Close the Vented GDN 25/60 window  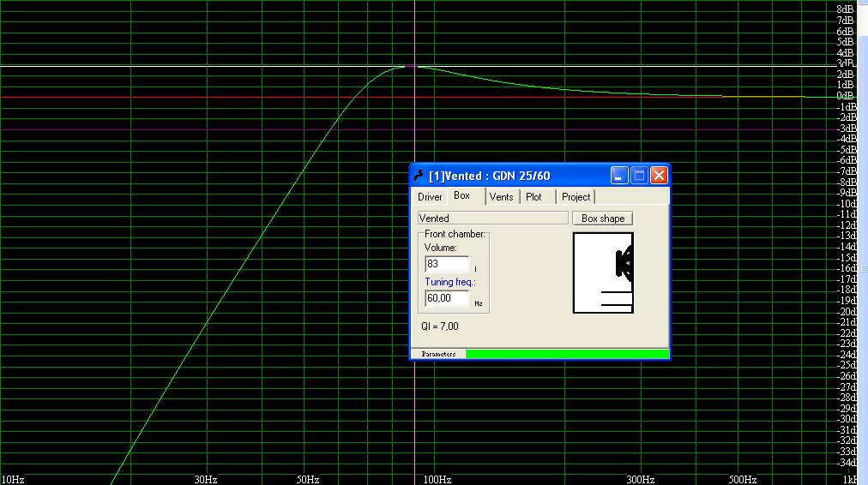(x=658, y=176)
